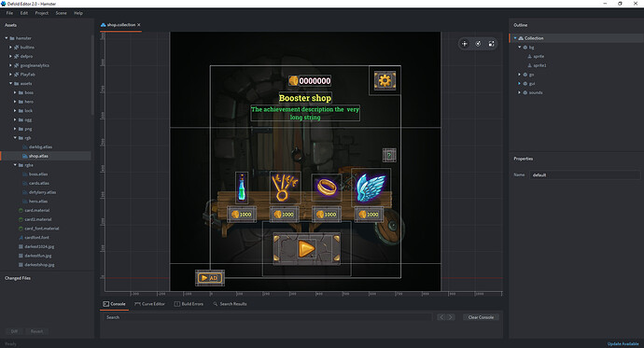The image size is (644, 348).
Task: Select the Scale tool in scene toolbar
Action: [491, 44]
